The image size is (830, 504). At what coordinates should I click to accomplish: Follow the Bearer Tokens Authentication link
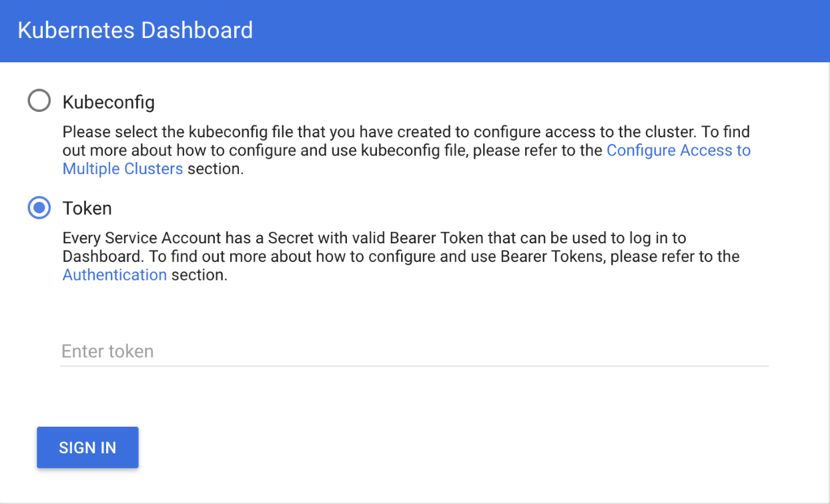[x=114, y=275]
